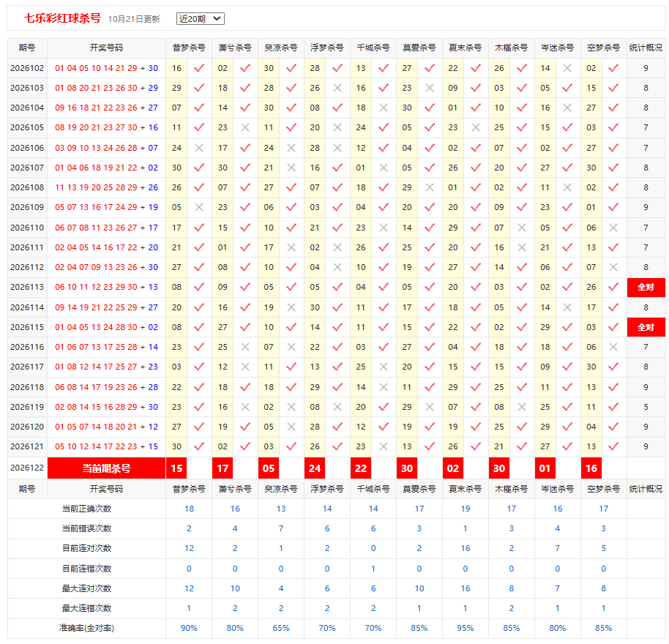
Task: Click the 全对 badge in row 2026115
Action: (646, 327)
